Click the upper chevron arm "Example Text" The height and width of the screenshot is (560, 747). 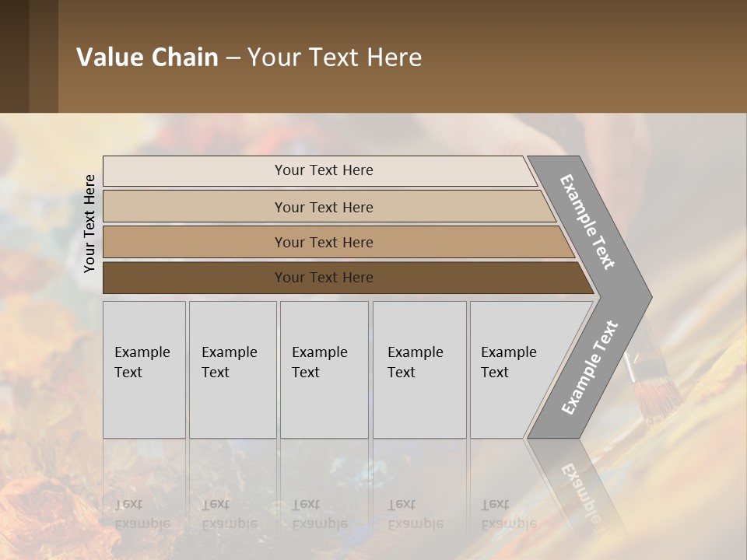(x=587, y=222)
